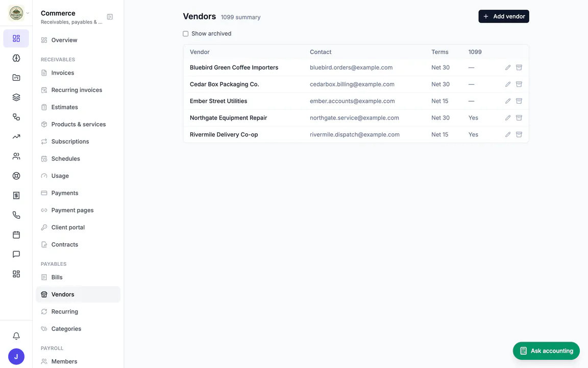Image resolution: width=588 pixels, height=368 pixels.
Task: Open the lifebuoy support icon in rail
Action: [16, 176]
